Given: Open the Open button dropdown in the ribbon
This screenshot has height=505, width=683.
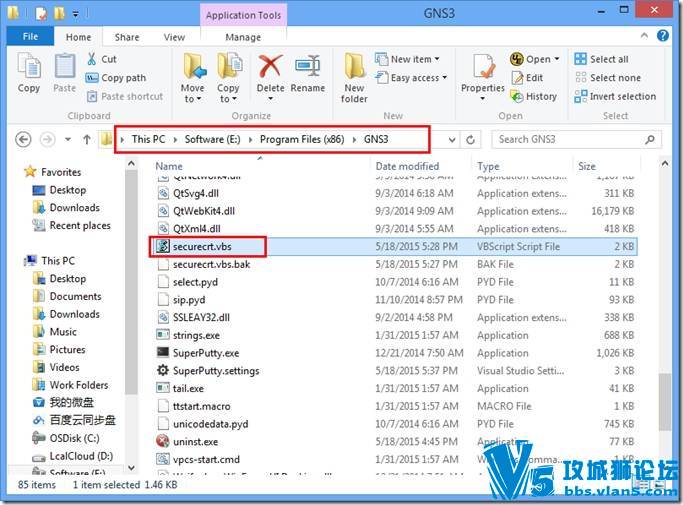Looking at the screenshot, I should point(557,59).
